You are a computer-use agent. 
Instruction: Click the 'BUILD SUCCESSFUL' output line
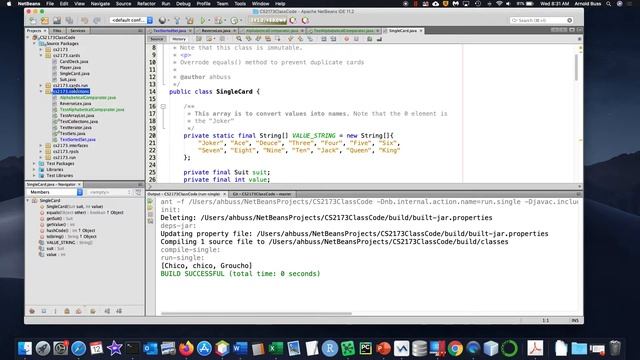tap(240, 273)
